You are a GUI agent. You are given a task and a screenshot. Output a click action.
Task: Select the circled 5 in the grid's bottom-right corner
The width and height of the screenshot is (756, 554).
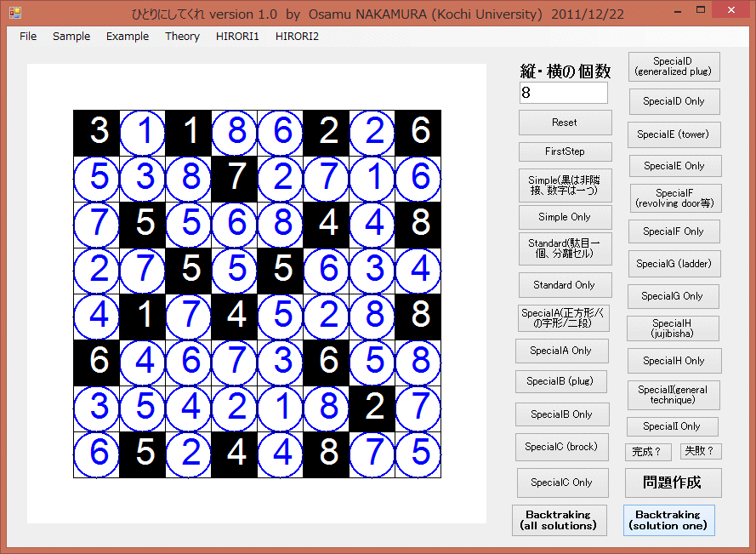pyautogui.click(x=418, y=455)
